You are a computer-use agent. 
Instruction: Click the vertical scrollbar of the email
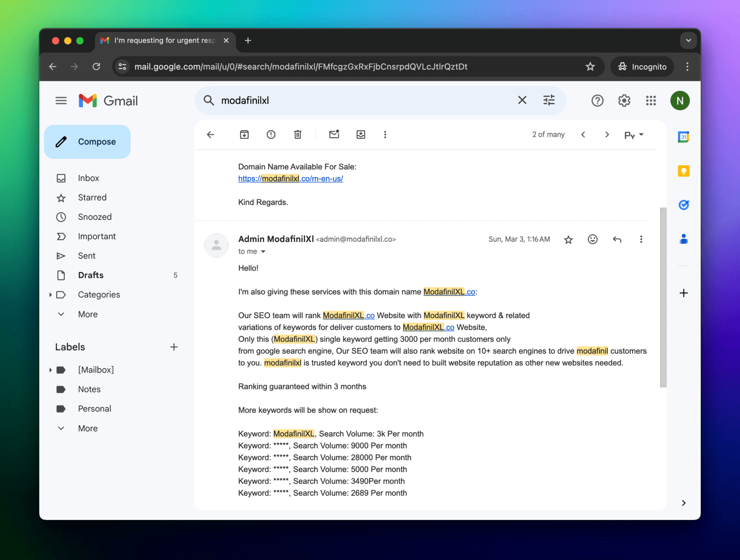pos(663,297)
